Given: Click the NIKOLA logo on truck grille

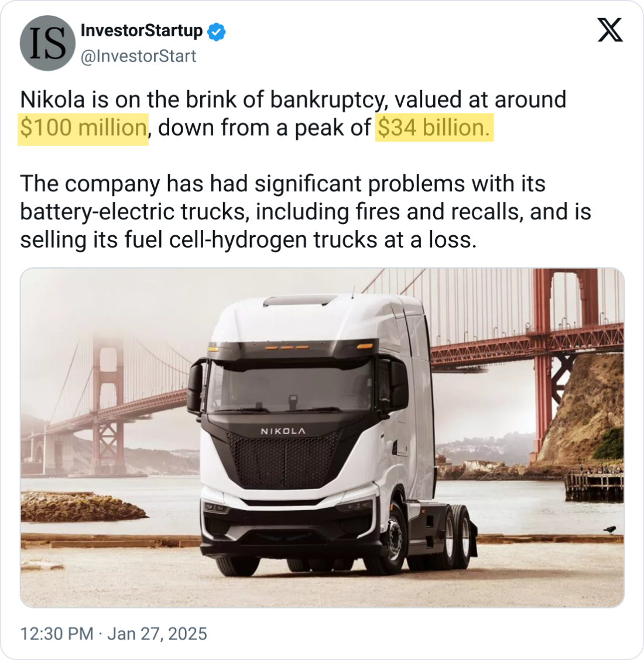Looking at the screenshot, I should click(283, 431).
